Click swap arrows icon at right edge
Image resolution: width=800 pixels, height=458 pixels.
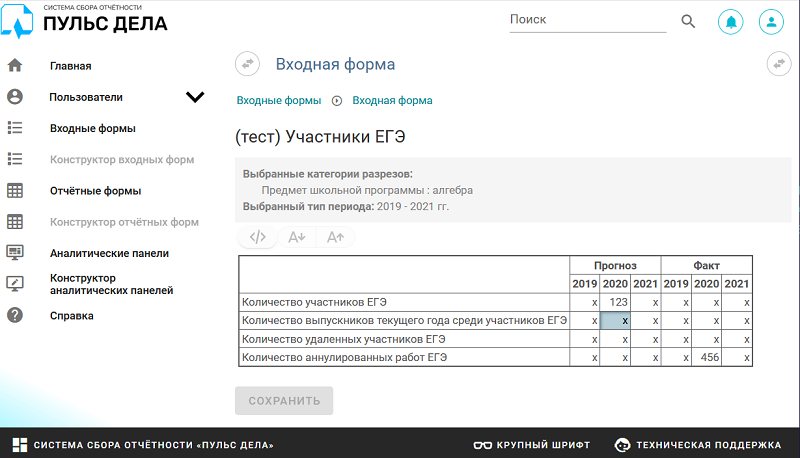[x=779, y=64]
